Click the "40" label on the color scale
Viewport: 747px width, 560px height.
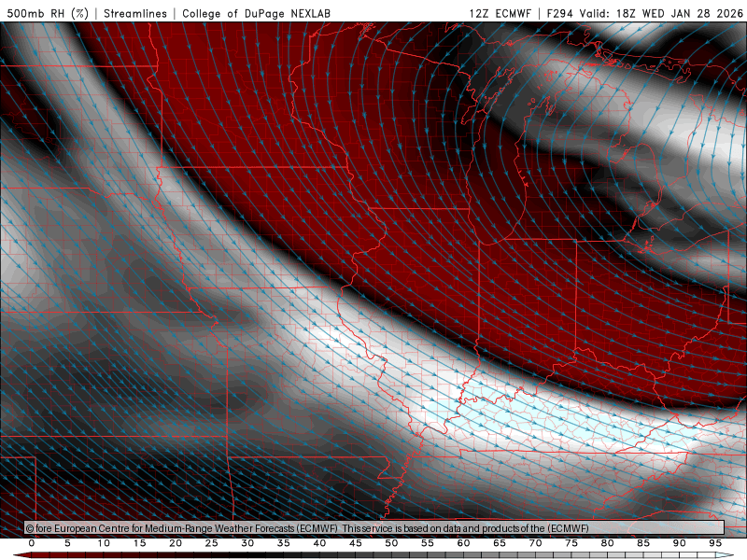coord(319,543)
